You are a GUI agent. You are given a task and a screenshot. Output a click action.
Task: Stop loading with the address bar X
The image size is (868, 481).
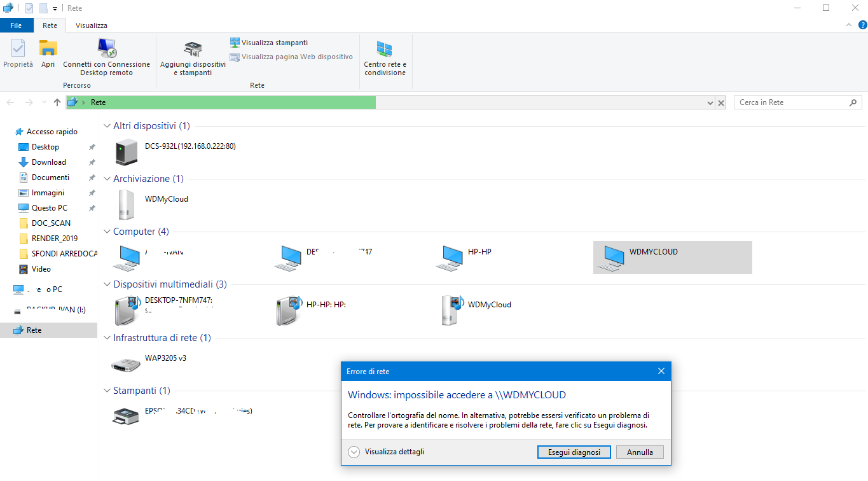click(x=721, y=102)
